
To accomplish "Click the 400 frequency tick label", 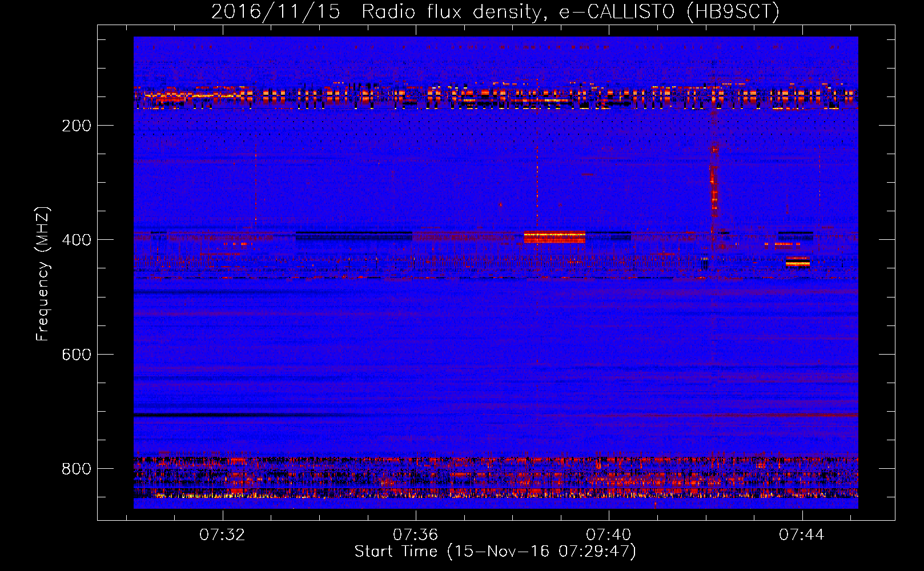I will point(77,240).
